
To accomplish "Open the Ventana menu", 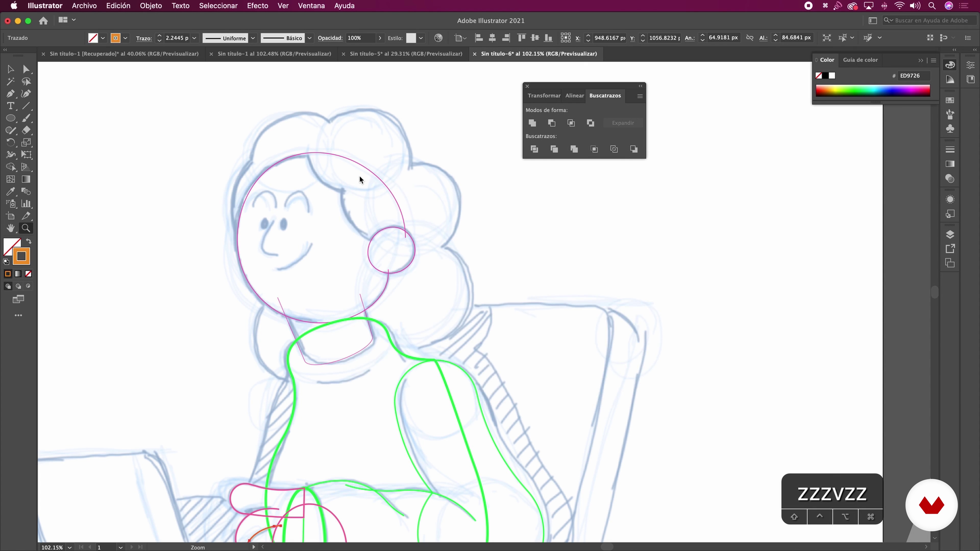I will tap(311, 6).
